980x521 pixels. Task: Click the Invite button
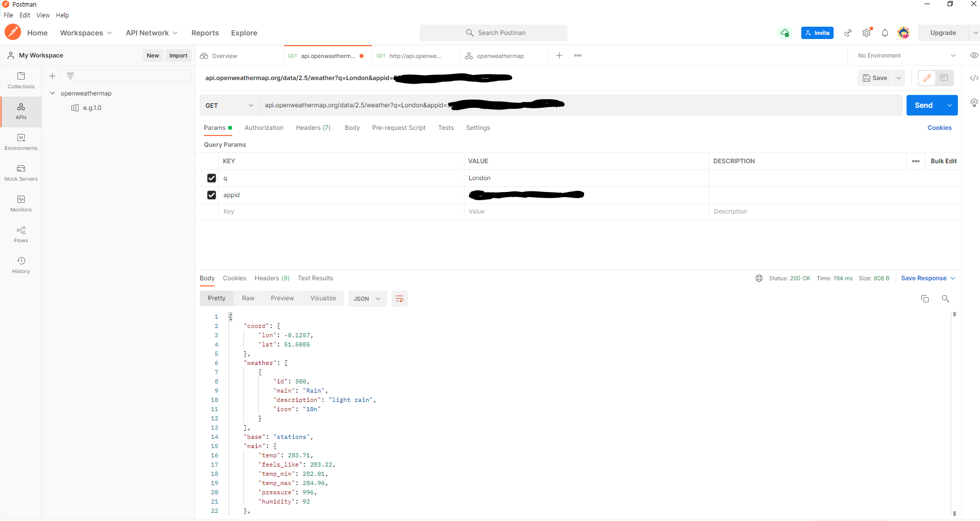[817, 33]
